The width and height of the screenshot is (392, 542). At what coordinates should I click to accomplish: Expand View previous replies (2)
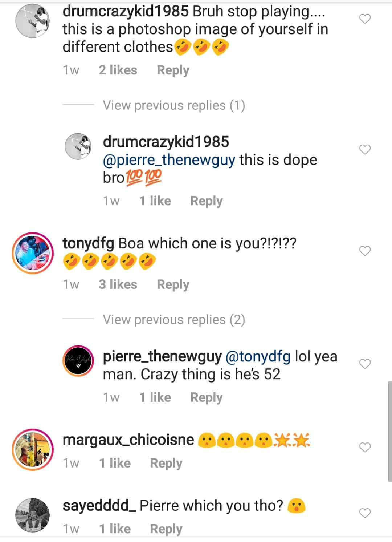click(x=173, y=320)
